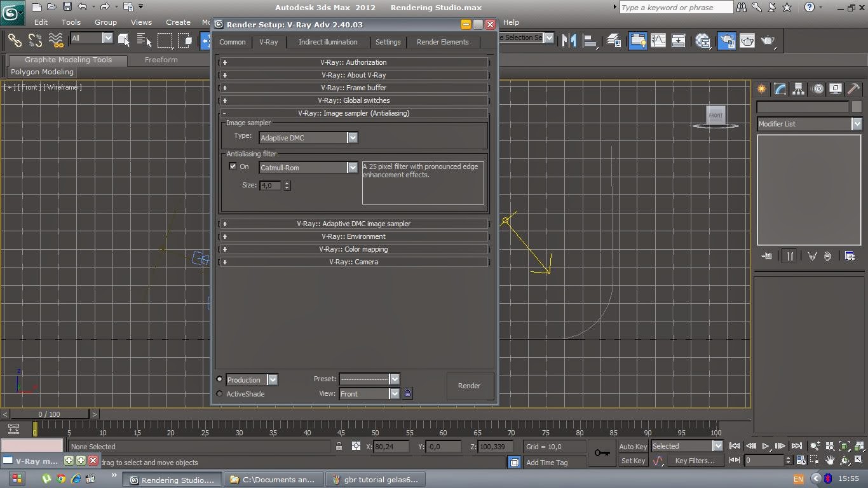Click the Render Setup teapot icon
The height and width of the screenshot is (488, 868).
click(726, 41)
